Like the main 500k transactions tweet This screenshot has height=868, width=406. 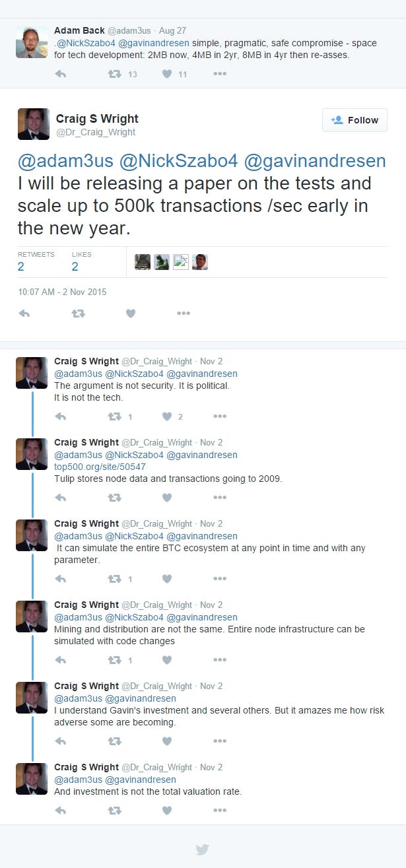[131, 314]
